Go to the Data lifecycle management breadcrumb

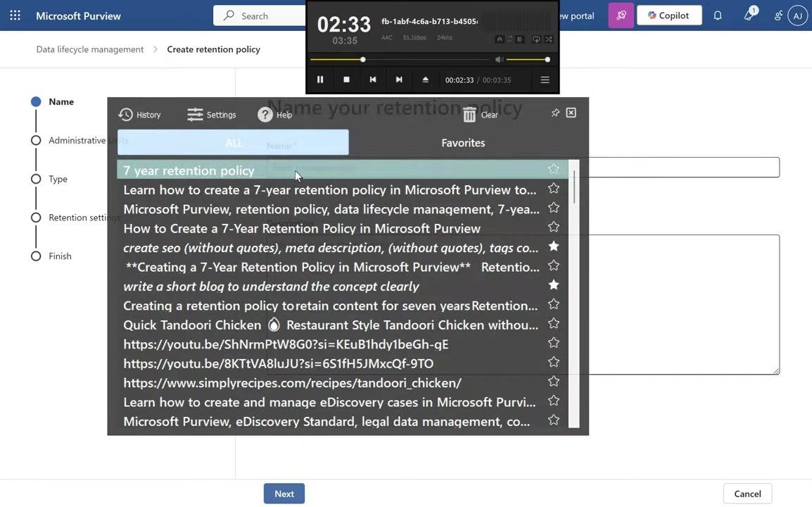point(89,49)
